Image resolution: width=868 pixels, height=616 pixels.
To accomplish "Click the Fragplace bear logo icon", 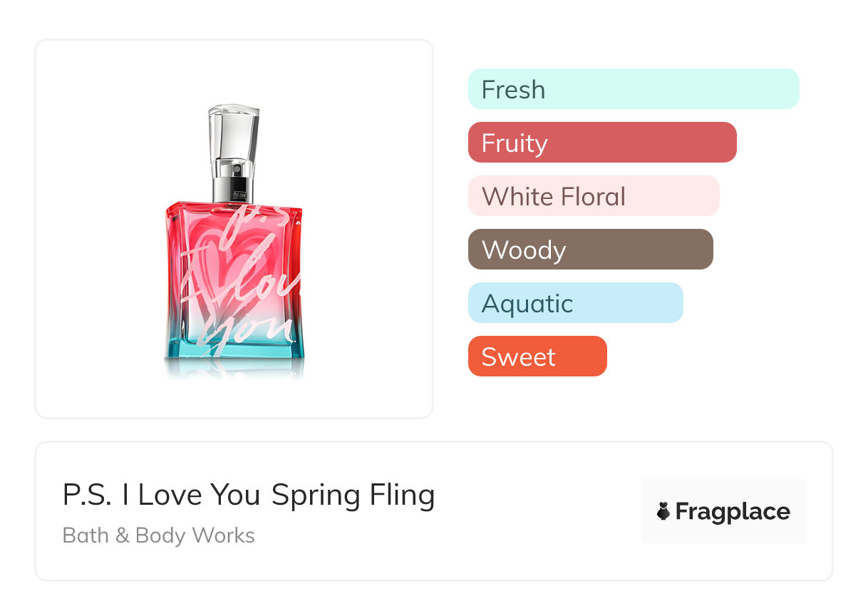I will coord(663,511).
